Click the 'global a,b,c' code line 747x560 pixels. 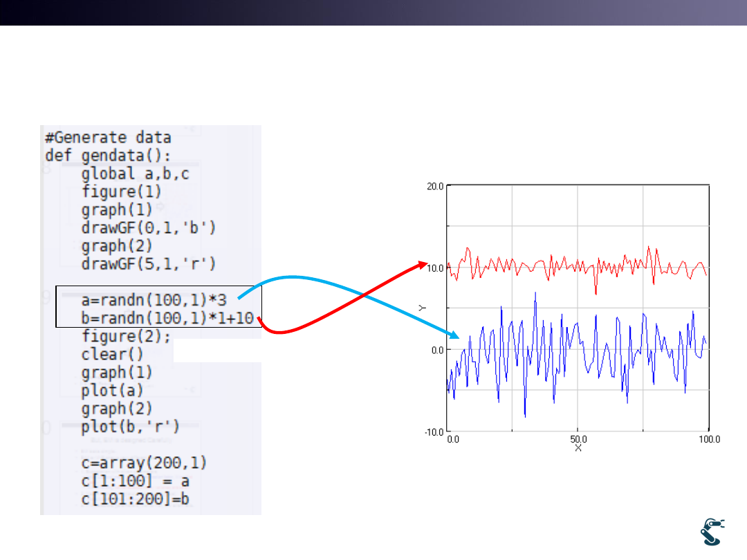pos(135,174)
